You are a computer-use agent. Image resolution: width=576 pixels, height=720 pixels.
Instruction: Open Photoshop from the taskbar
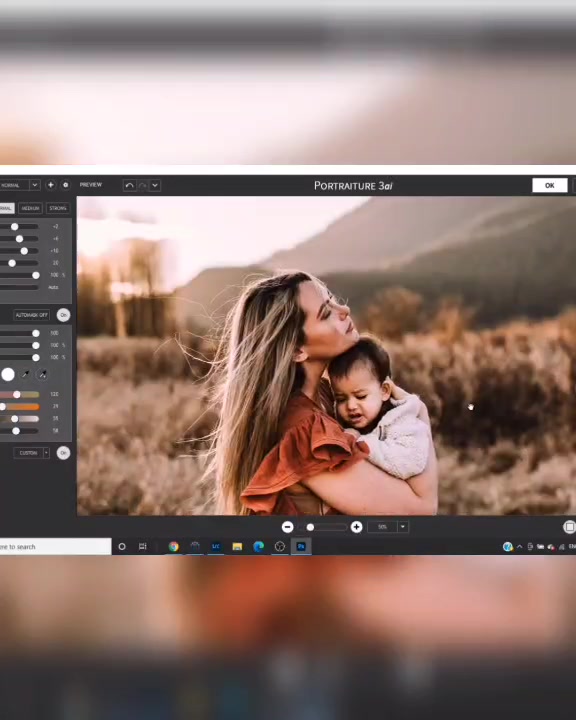pyautogui.click(x=301, y=546)
